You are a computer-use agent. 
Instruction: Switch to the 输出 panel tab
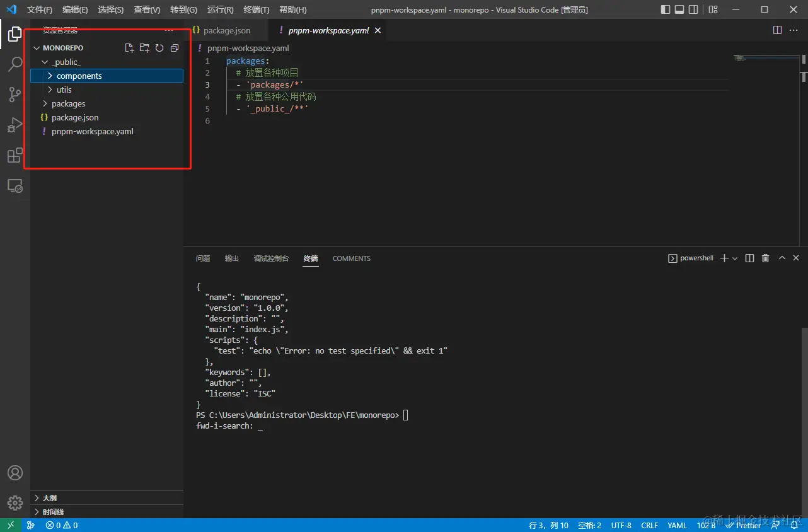232,258
